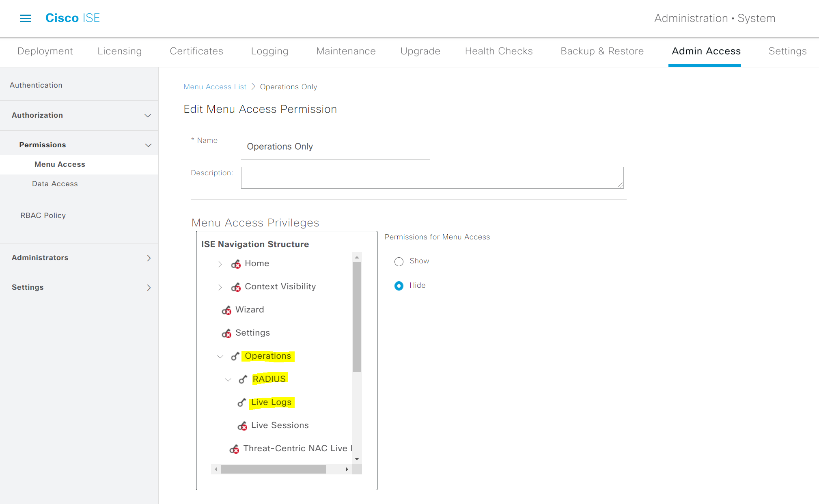Image resolution: width=819 pixels, height=504 pixels.
Task: Expand the Home tree node
Action: pyautogui.click(x=220, y=264)
